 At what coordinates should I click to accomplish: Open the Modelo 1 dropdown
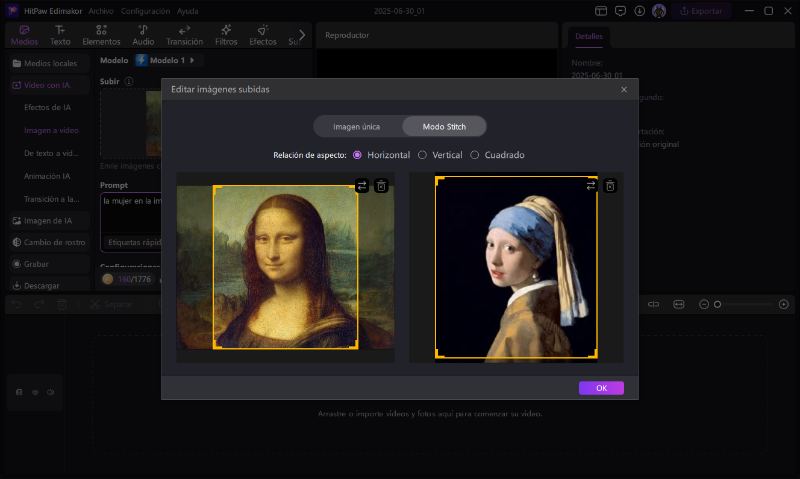(x=167, y=60)
